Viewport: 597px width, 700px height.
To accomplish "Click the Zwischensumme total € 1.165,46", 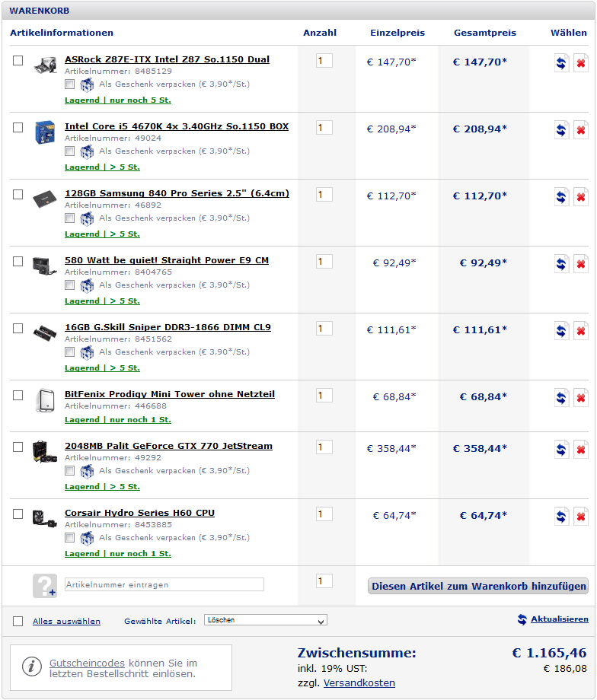I will pos(550,653).
